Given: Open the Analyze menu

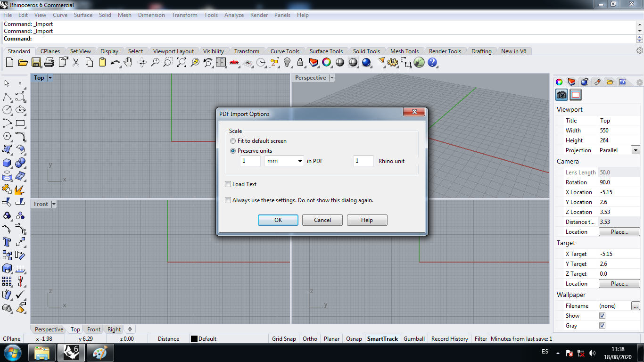Looking at the screenshot, I should coord(234,15).
